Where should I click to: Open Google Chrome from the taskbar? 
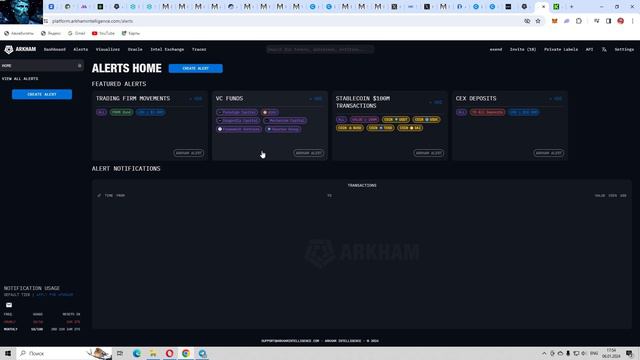186,353
